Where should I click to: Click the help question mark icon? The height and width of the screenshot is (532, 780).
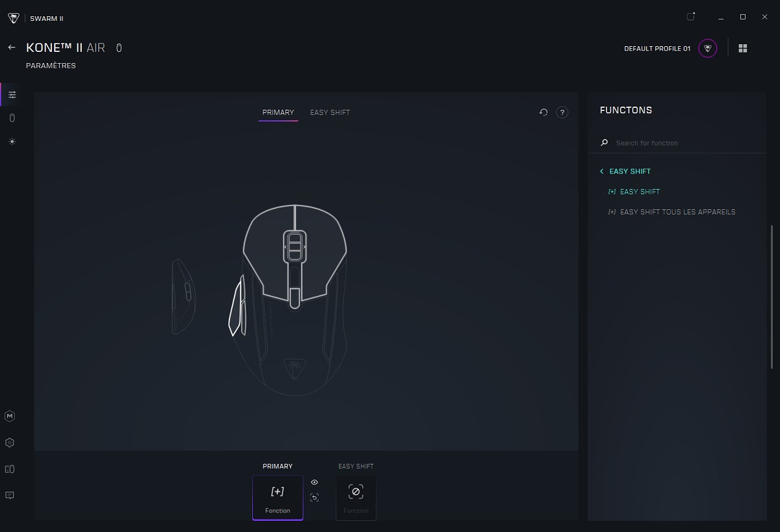point(562,112)
